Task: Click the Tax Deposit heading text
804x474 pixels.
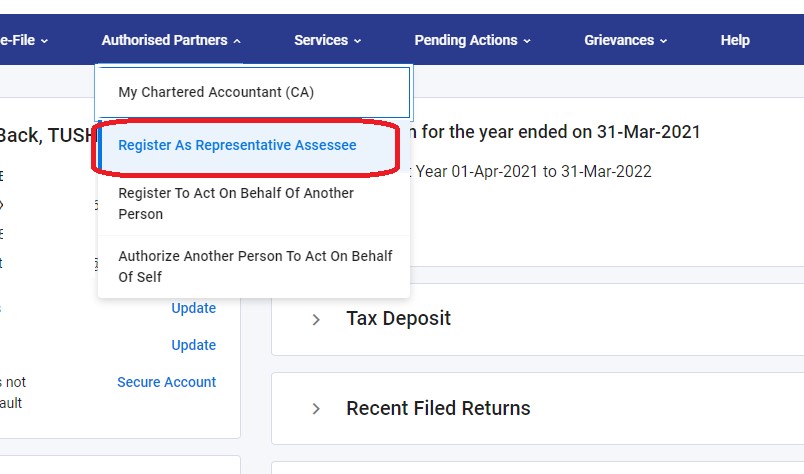Action: click(398, 319)
